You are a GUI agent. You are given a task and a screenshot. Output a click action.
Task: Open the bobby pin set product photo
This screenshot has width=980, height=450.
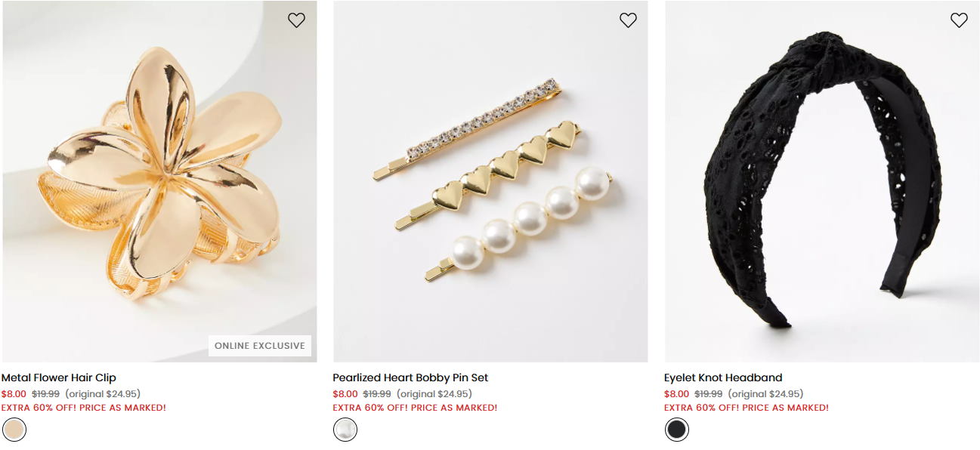(490, 181)
